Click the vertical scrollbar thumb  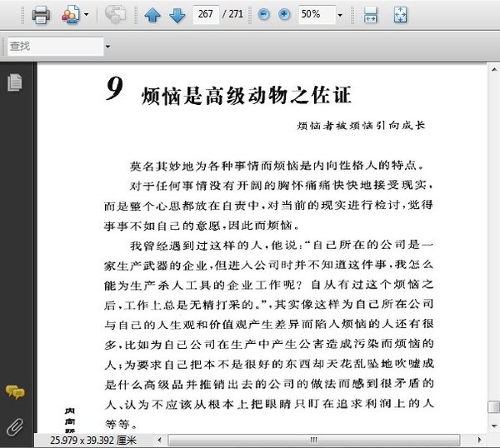[494, 406]
